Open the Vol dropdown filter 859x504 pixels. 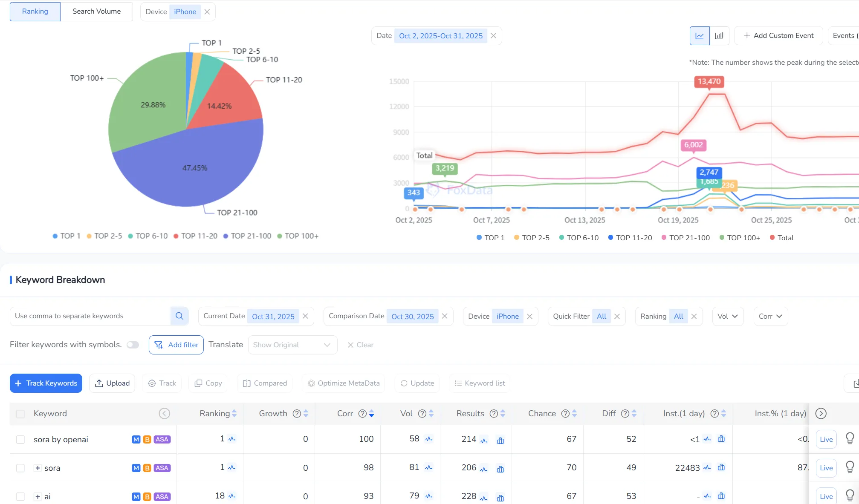coord(728,316)
